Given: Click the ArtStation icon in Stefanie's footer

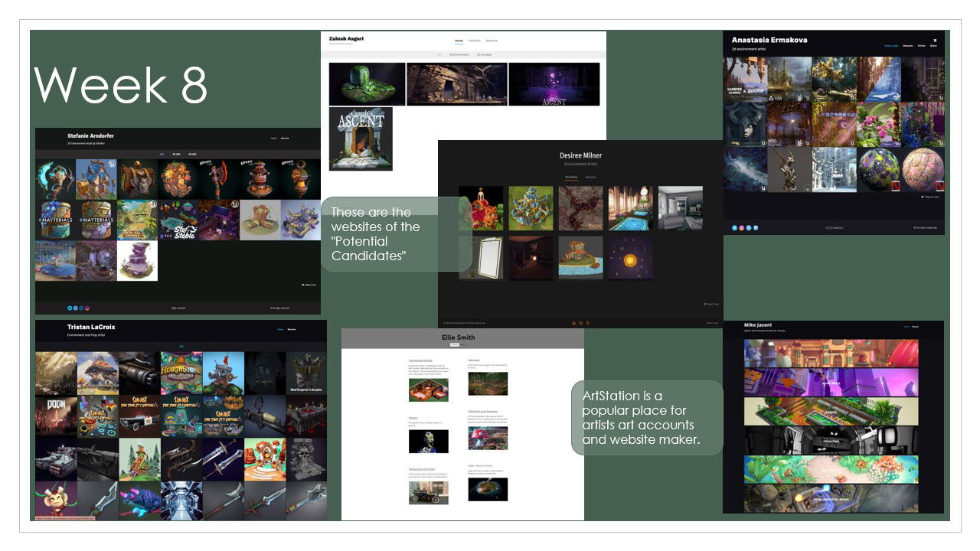Looking at the screenshot, I should [x=70, y=308].
